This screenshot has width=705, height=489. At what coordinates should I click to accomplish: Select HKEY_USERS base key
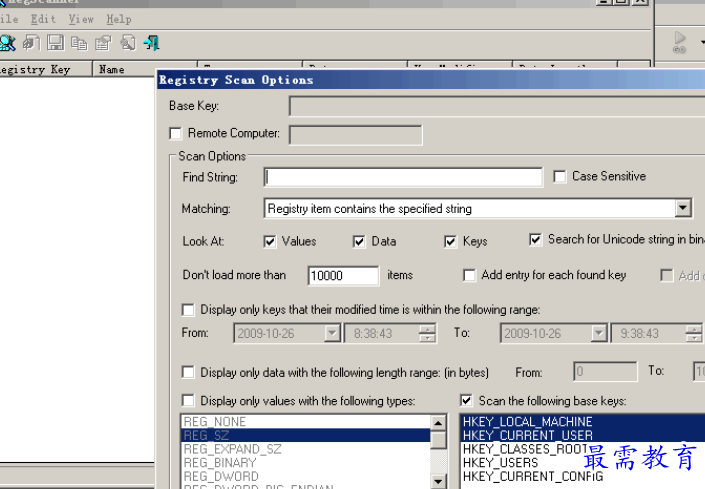(x=583, y=462)
